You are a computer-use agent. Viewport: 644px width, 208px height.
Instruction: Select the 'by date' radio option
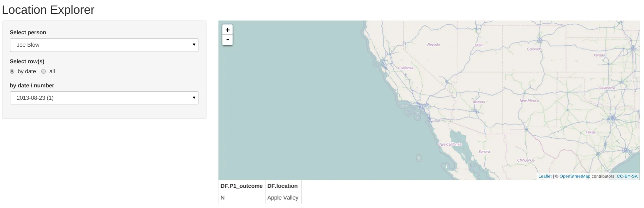[x=12, y=71]
